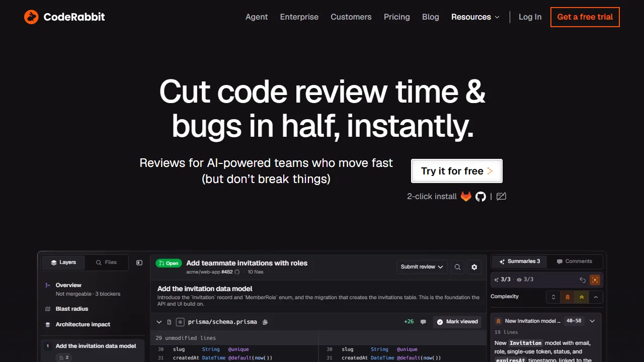The image size is (644, 362).
Task: Click the GitHub octocat icon near 2-click install
Action: coord(481,196)
